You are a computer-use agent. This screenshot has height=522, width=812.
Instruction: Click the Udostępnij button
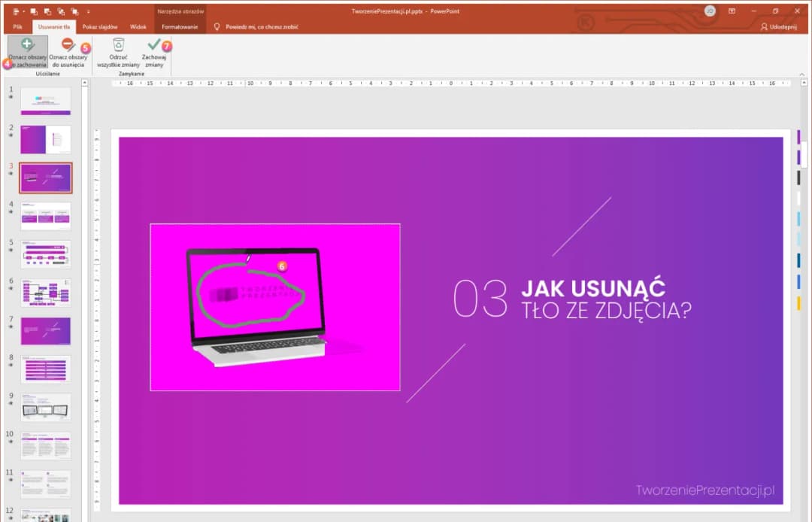click(779, 25)
